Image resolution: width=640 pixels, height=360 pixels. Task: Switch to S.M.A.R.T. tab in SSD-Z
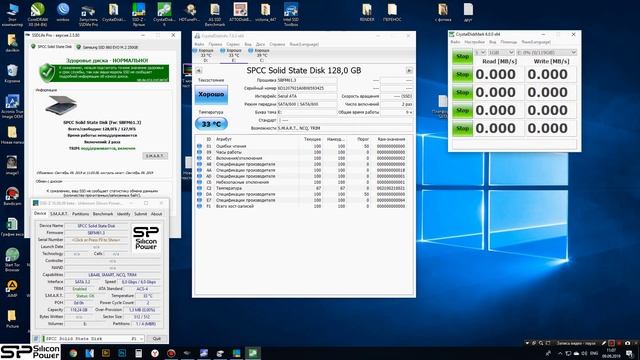click(x=59, y=214)
